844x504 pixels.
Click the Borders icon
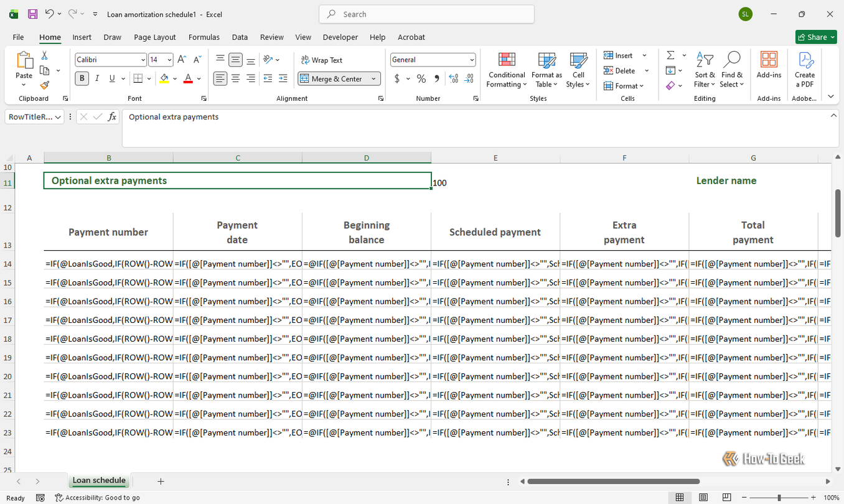click(138, 79)
